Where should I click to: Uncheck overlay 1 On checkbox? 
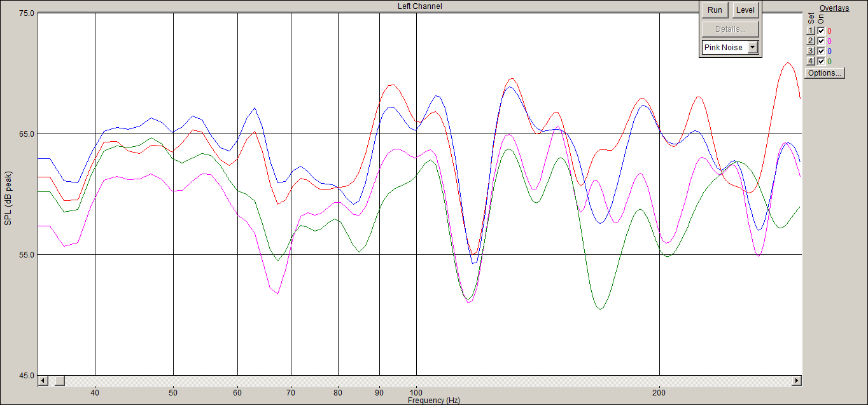coord(821,31)
